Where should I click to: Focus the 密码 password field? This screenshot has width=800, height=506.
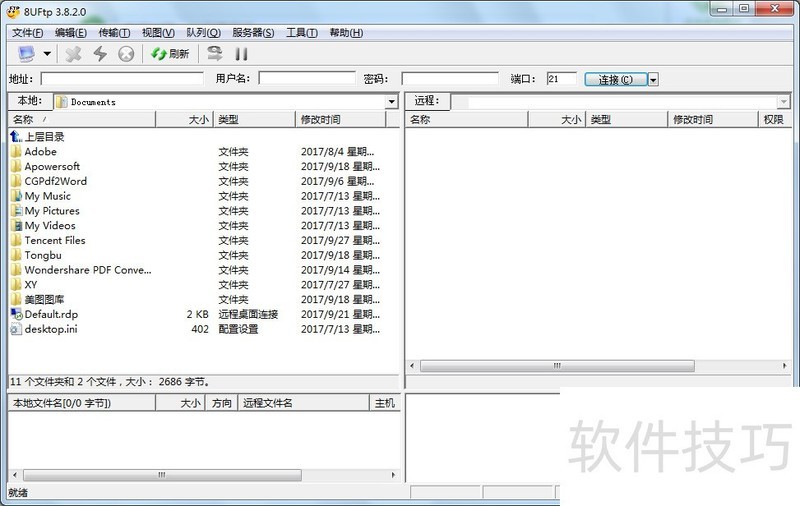(450, 78)
